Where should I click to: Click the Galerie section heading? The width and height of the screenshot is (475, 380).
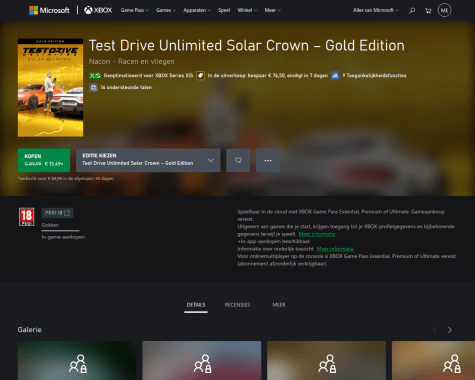(30, 330)
